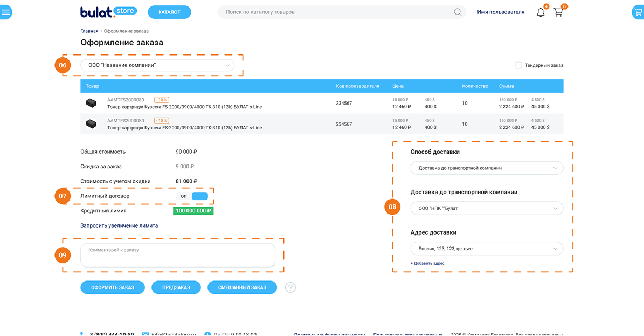
Task: Go to Главная breadcrumb
Action: [x=89, y=31]
